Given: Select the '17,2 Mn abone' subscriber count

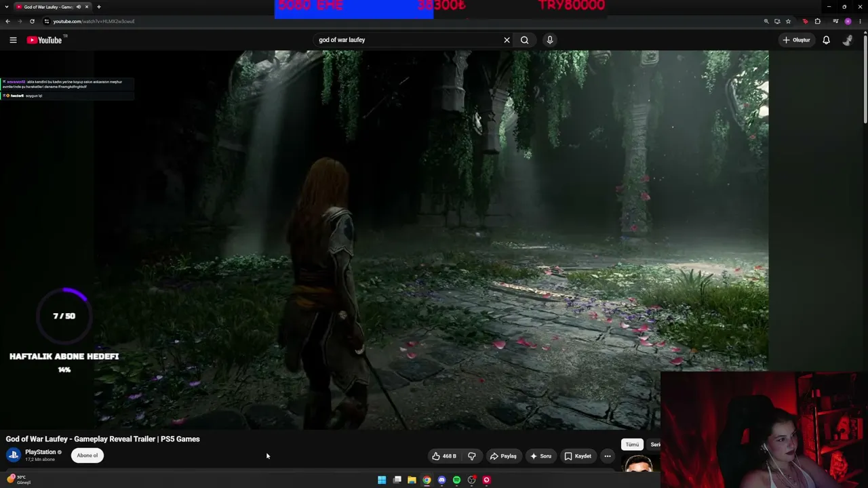Looking at the screenshot, I should (40, 460).
